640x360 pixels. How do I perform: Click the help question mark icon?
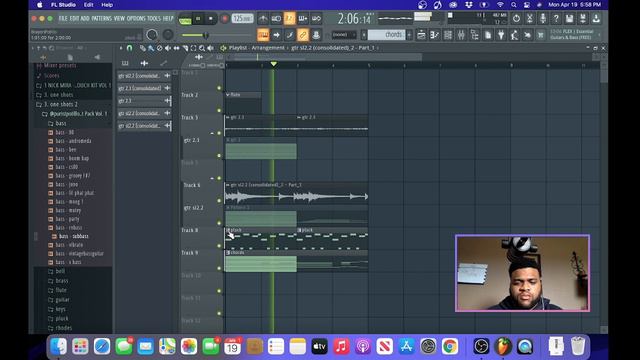(556, 18)
